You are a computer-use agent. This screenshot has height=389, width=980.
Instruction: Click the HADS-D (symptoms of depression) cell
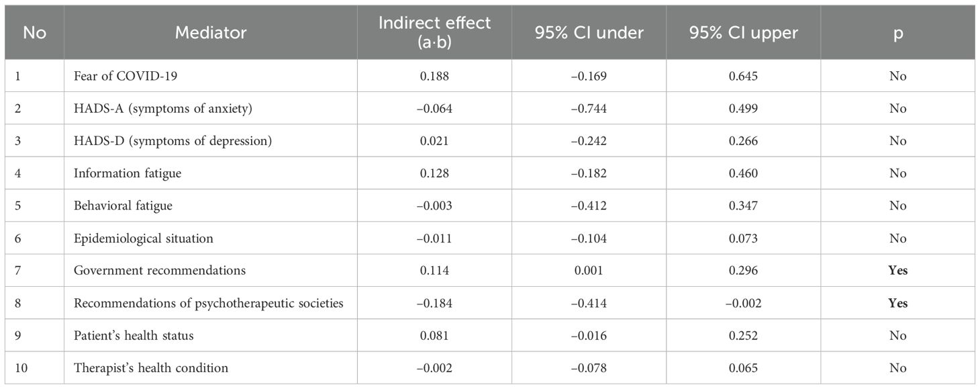(168, 141)
